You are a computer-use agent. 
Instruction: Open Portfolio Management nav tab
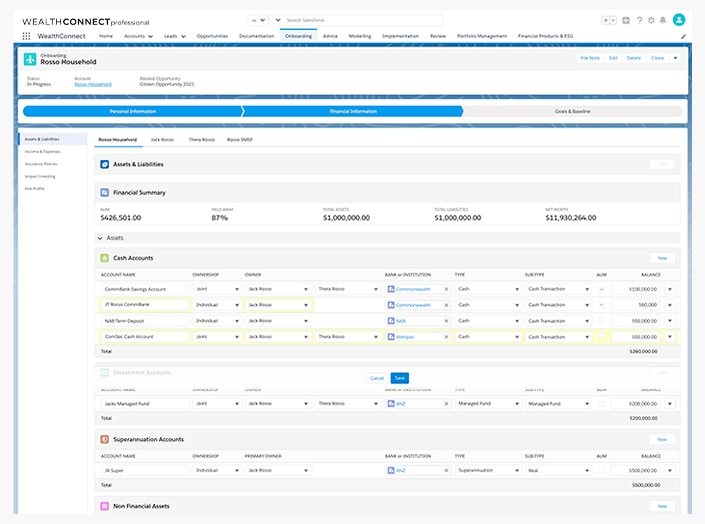pos(482,36)
